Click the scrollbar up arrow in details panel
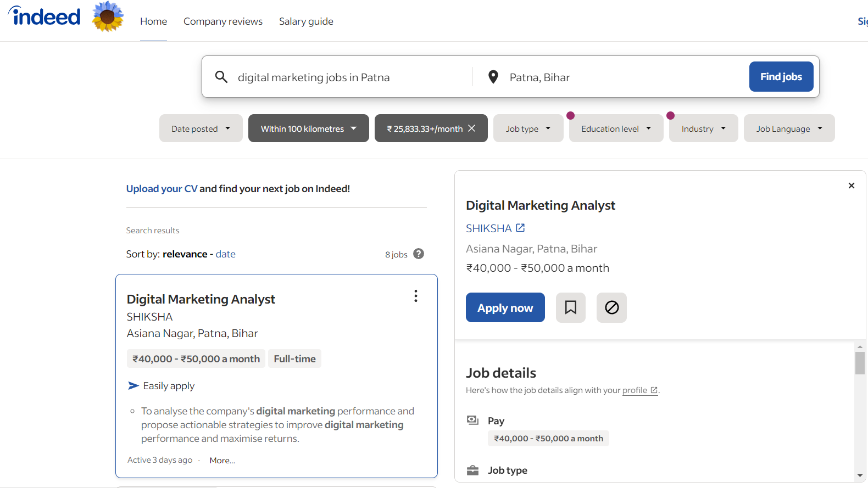Image resolution: width=868 pixels, height=488 pixels. (x=860, y=347)
